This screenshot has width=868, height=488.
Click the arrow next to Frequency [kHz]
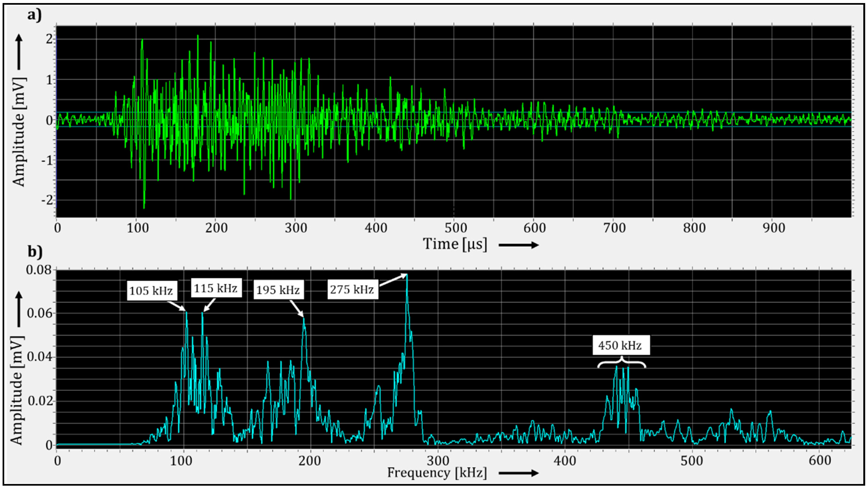click(519, 473)
